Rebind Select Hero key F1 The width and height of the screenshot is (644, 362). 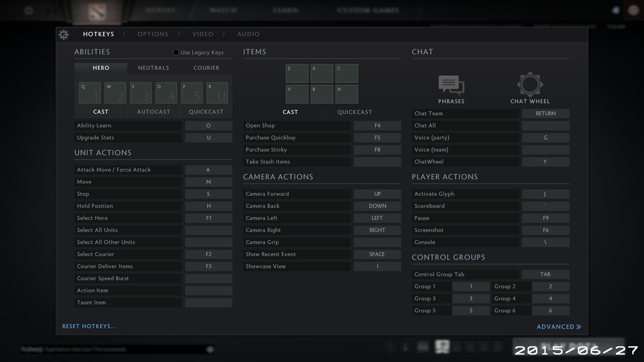[209, 218]
